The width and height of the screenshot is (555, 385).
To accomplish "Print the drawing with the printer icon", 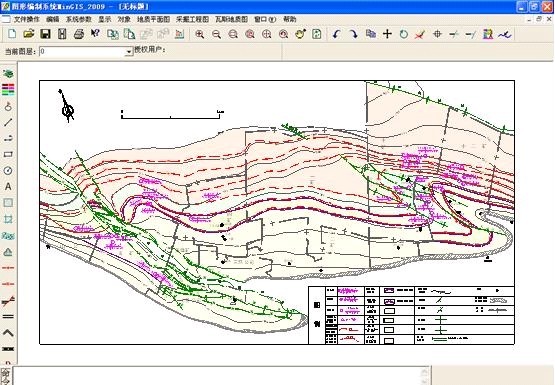I will 79,34.
